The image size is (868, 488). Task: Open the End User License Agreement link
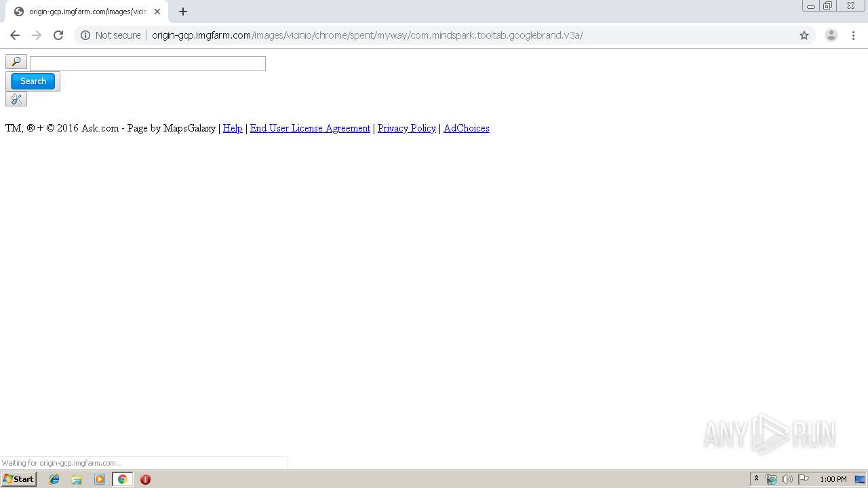click(310, 128)
